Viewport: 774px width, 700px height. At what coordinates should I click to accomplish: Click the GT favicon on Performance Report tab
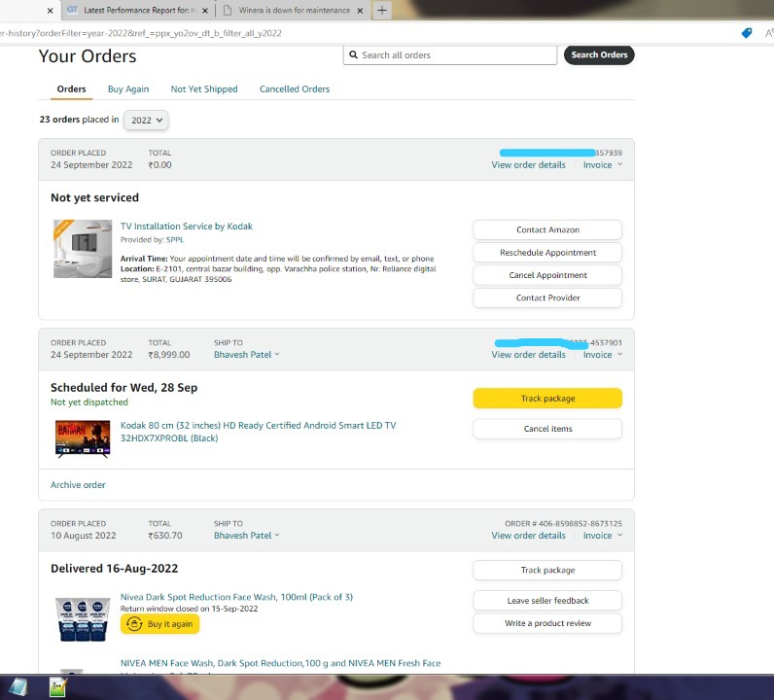(x=73, y=10)
